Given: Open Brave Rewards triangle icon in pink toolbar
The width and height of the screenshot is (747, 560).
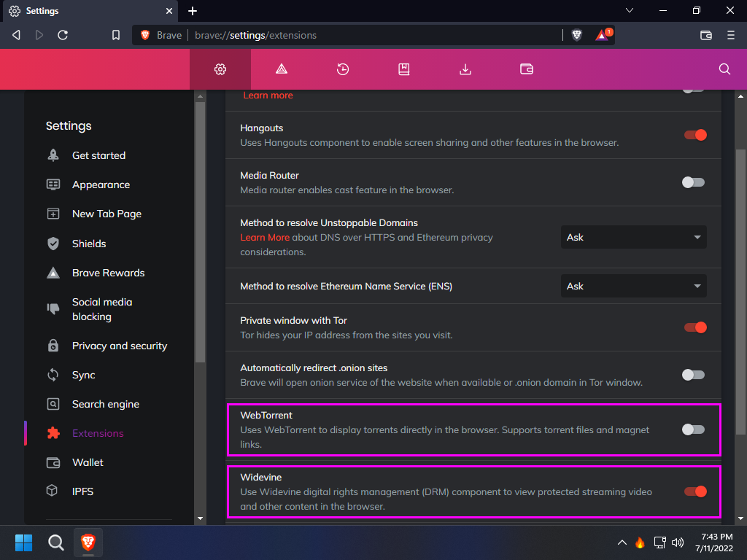Looking at the screenshot, I should pyautogui.click(x=282, y=69).
